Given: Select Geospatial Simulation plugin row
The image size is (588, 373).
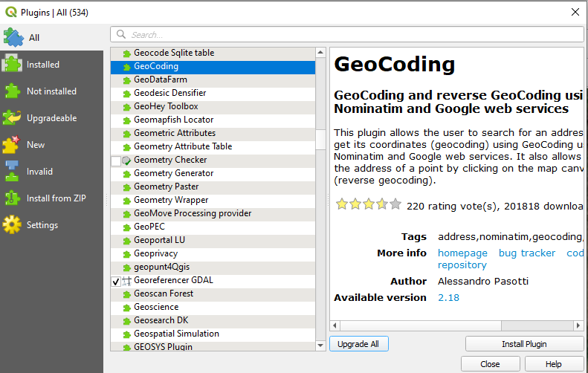Looking at the screenshot, I should [213, 334].
